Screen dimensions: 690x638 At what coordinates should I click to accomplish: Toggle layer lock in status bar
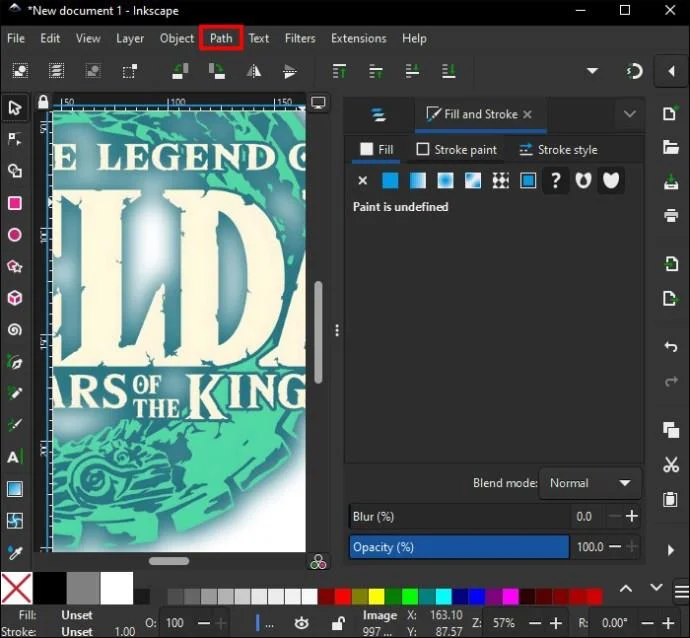[x=338, y=623]
